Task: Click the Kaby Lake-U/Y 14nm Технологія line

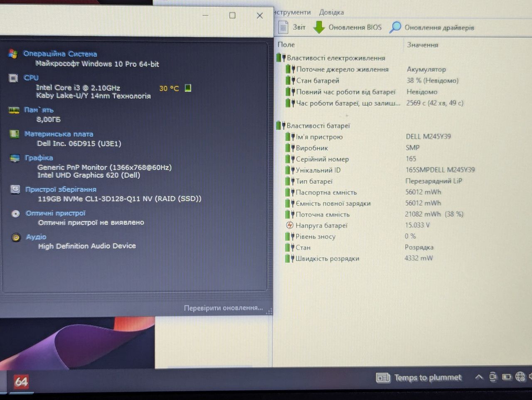Action: click(94, 96)
